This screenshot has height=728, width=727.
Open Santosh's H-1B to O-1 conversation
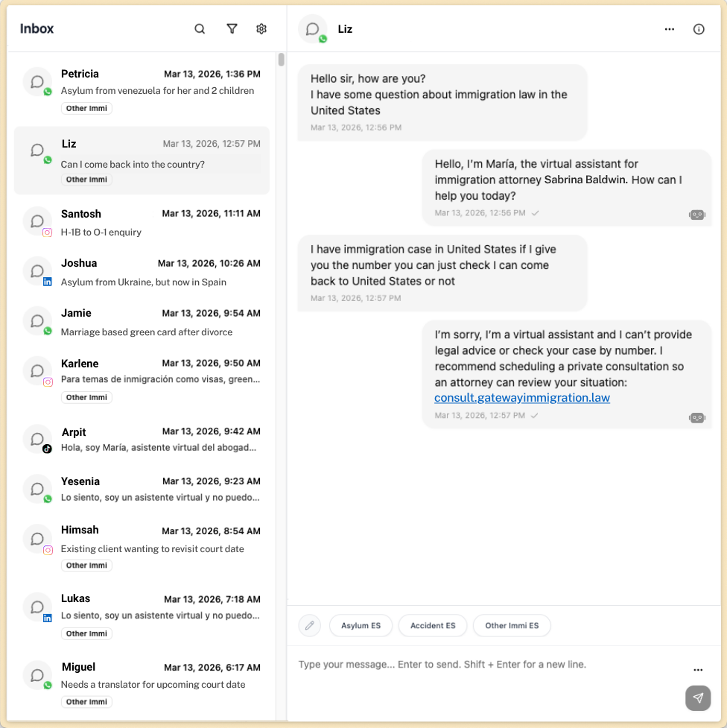tap(142, 222)
